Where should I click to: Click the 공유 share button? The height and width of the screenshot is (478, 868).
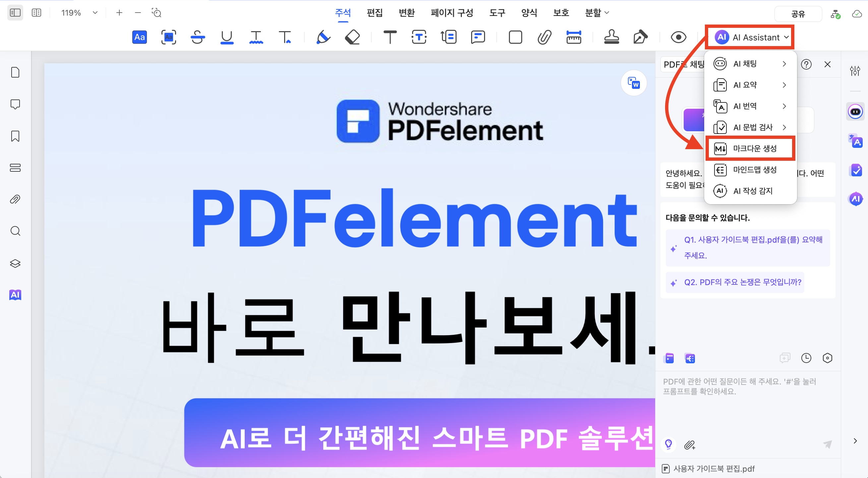click(x=798, y=14)
